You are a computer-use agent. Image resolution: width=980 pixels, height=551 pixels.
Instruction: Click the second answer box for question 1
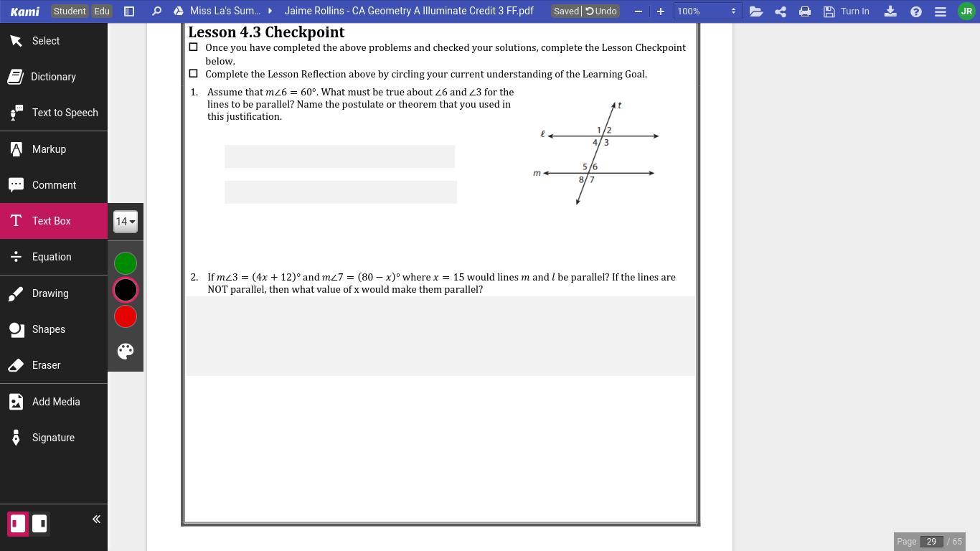coord(341,192)
